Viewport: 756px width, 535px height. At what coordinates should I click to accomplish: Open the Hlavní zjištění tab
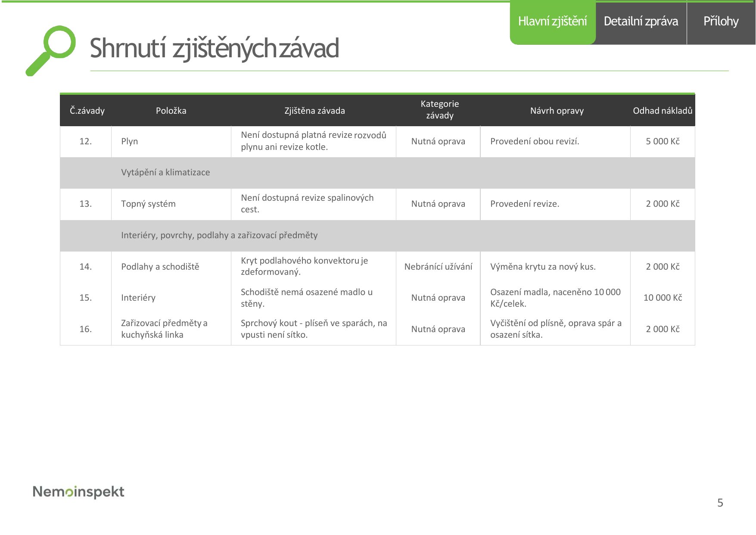click(553, 22)
